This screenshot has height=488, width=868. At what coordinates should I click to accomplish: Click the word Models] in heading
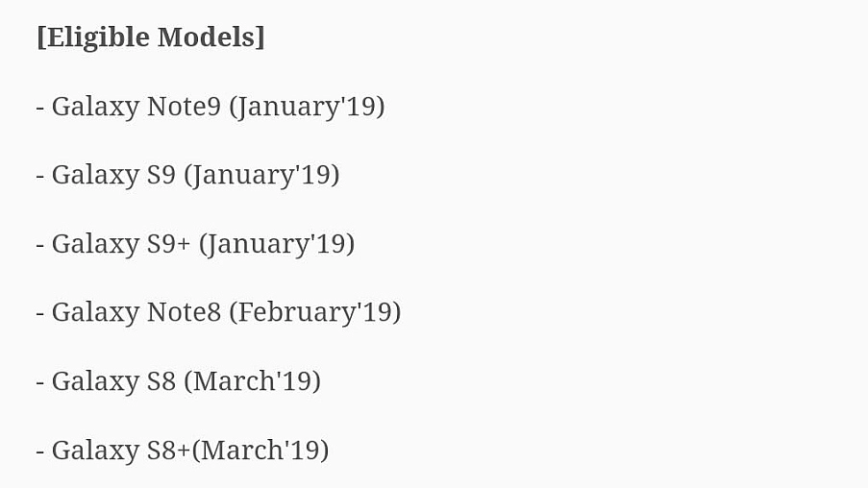point(211,37)
